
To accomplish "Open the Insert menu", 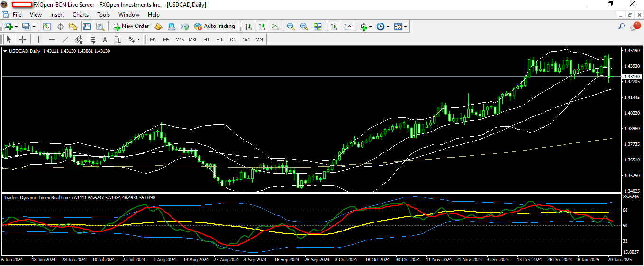I will [57, 15].
